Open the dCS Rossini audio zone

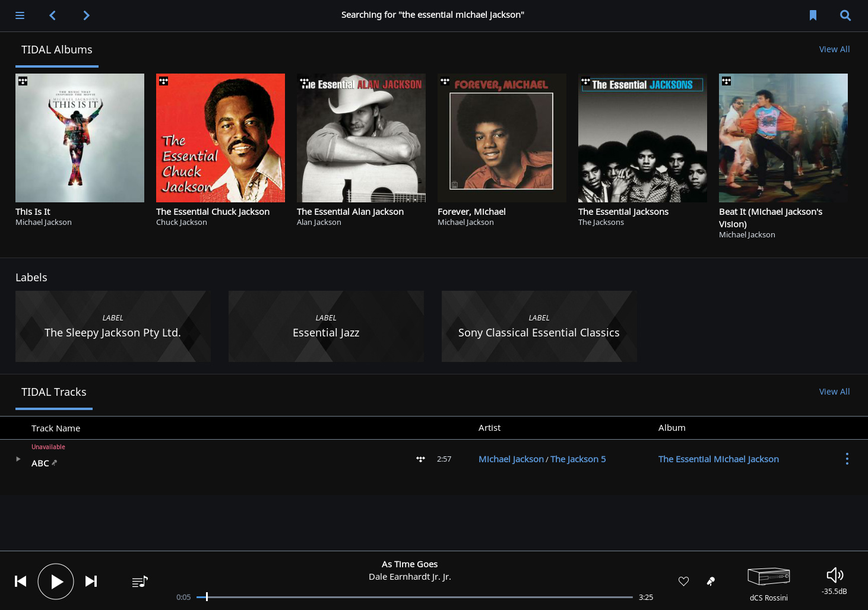(768, 584)
